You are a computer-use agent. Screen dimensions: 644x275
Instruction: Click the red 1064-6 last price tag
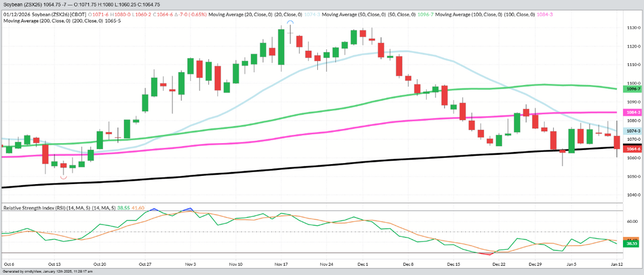[632, 149]
